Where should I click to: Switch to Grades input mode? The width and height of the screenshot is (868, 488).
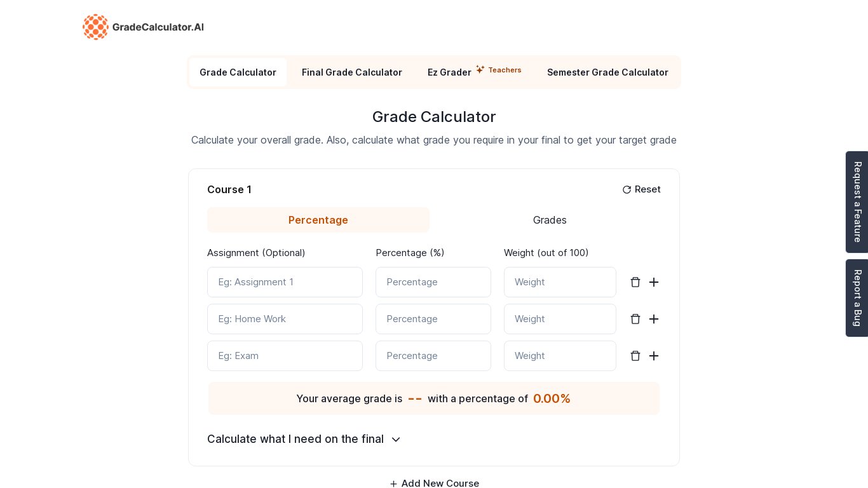(550, 220)
